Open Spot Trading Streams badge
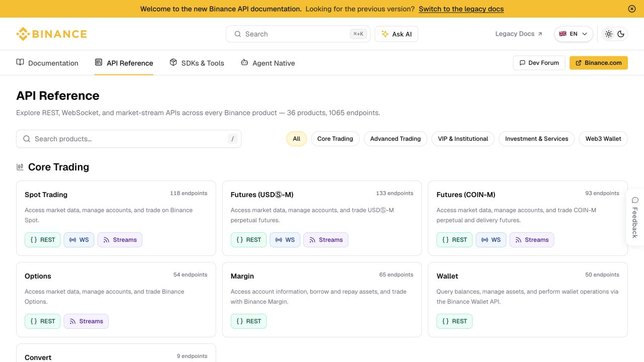This screenshot has height=362, width=644. [120, 240]
